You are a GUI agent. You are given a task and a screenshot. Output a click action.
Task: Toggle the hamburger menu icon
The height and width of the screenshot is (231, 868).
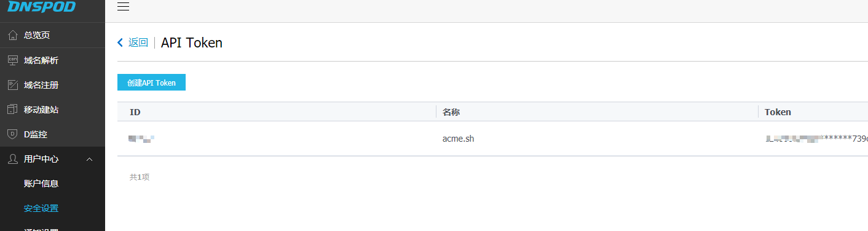coord(123,7)
